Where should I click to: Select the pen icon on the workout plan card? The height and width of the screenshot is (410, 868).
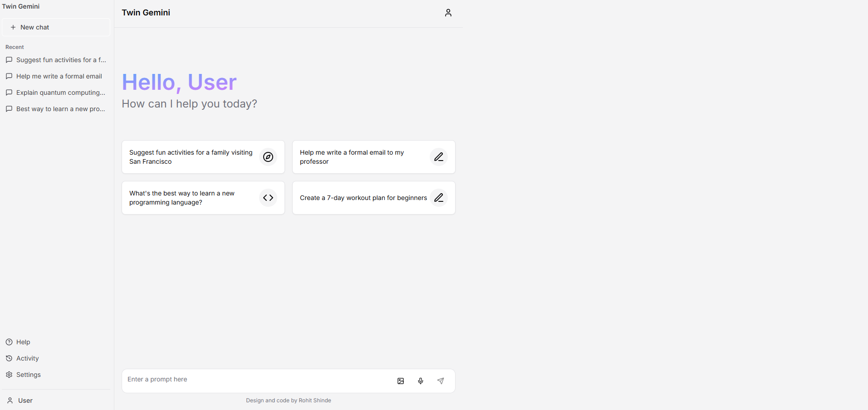(439, 198)
